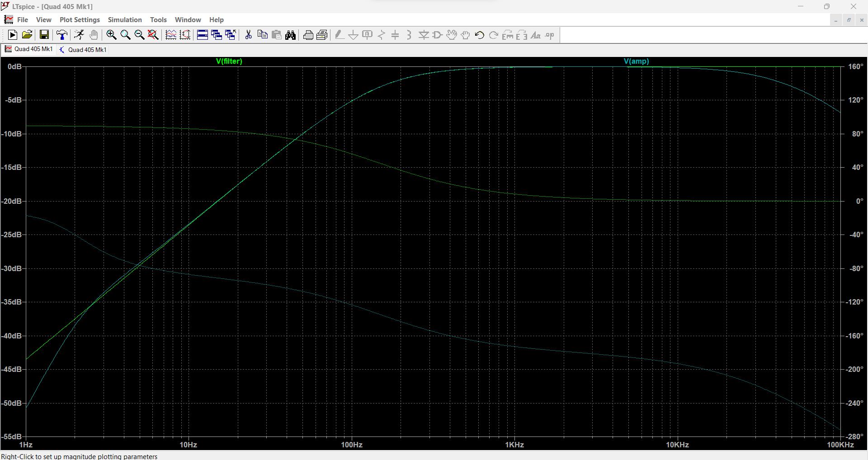The height and width of the screenshot is (460, 868).
Task: Click the draw wire pencil icon
Action: [x=340, y=35]
